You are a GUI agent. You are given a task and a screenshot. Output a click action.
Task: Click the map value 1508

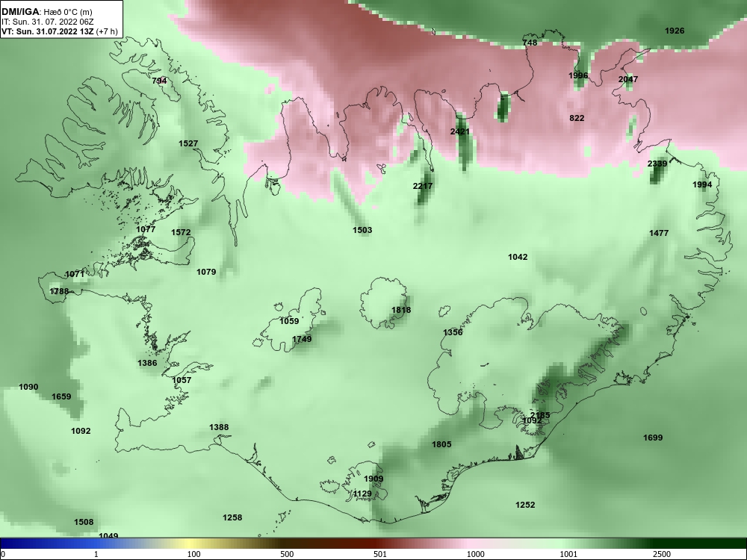[x=84, y=522]
